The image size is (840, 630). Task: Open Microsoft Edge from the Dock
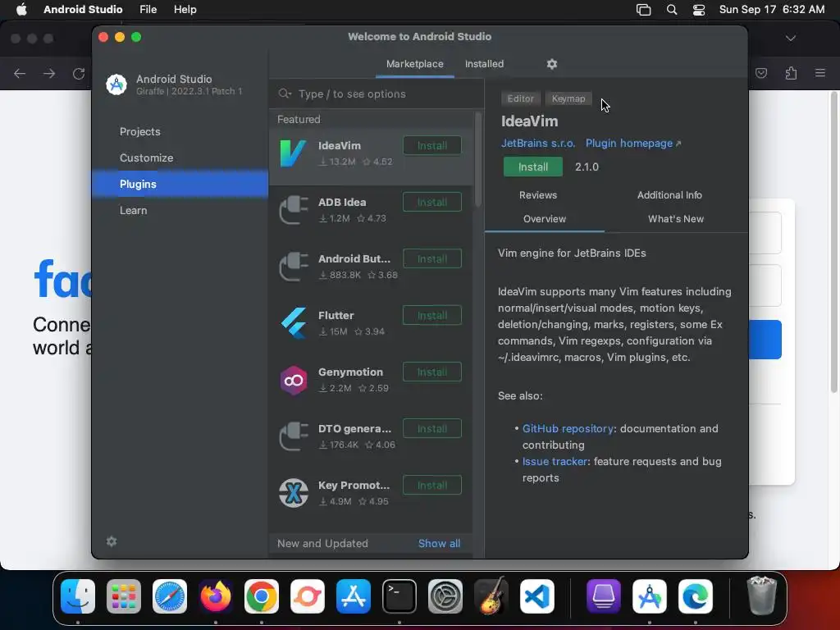(696, 596)
